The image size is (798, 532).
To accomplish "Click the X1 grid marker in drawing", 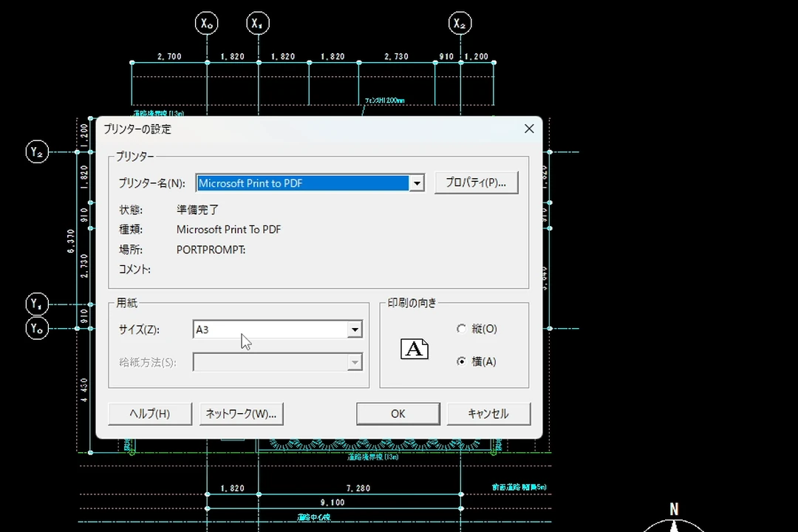I will tap(258, 24).
